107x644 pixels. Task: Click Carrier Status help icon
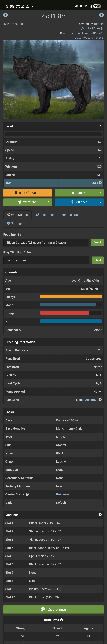27,494
